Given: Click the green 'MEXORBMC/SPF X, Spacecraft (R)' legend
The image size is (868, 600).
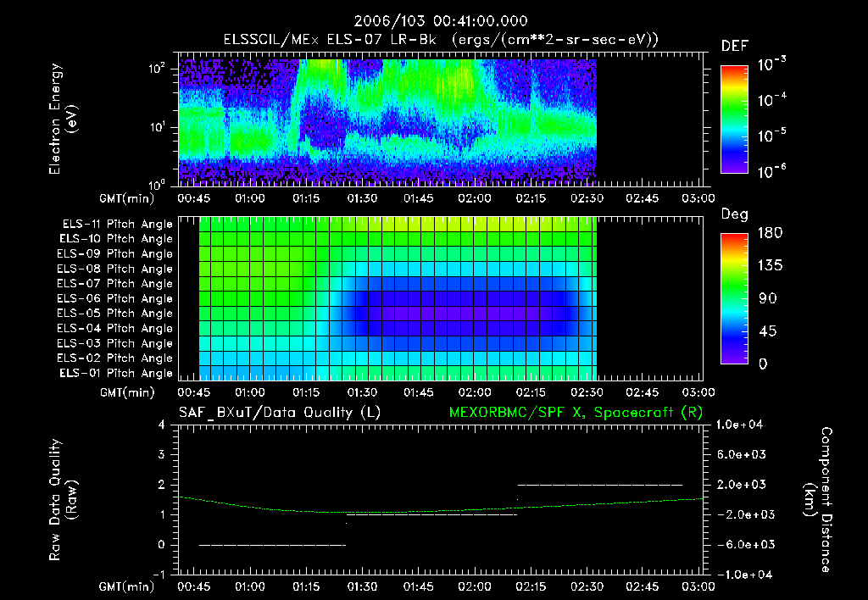Looking at the screenshot, I should click(576, 413).
